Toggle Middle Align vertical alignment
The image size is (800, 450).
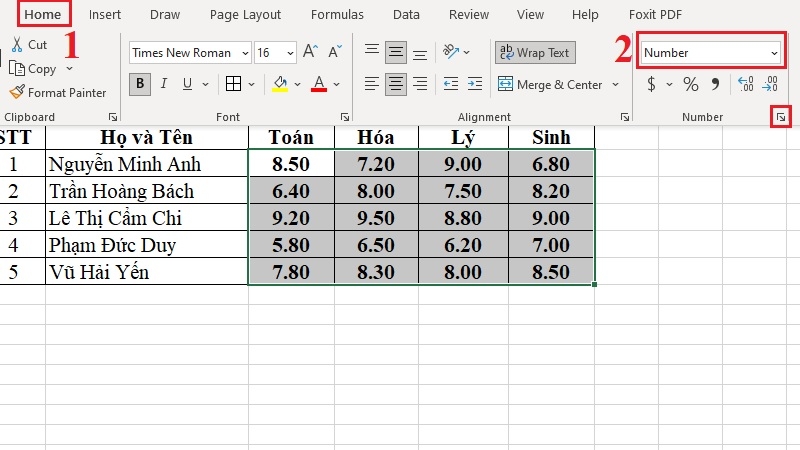(396, 52)
